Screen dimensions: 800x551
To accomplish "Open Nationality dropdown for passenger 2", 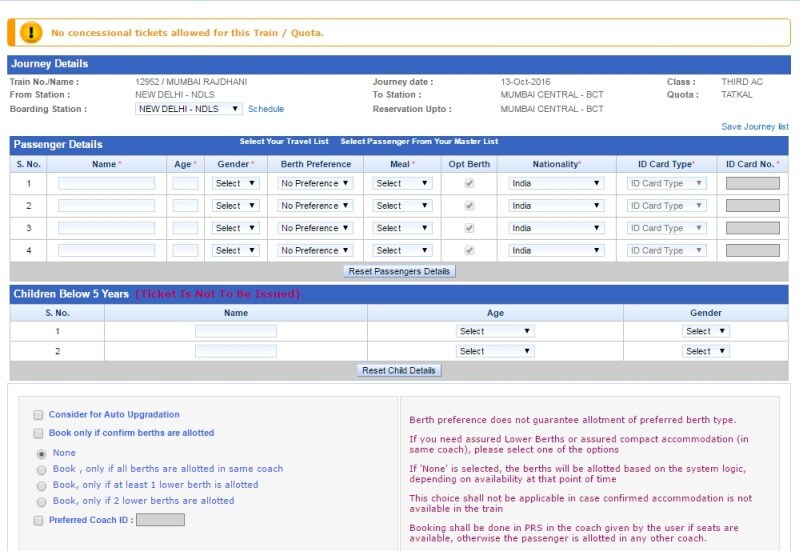I will (x=556, y=206).
